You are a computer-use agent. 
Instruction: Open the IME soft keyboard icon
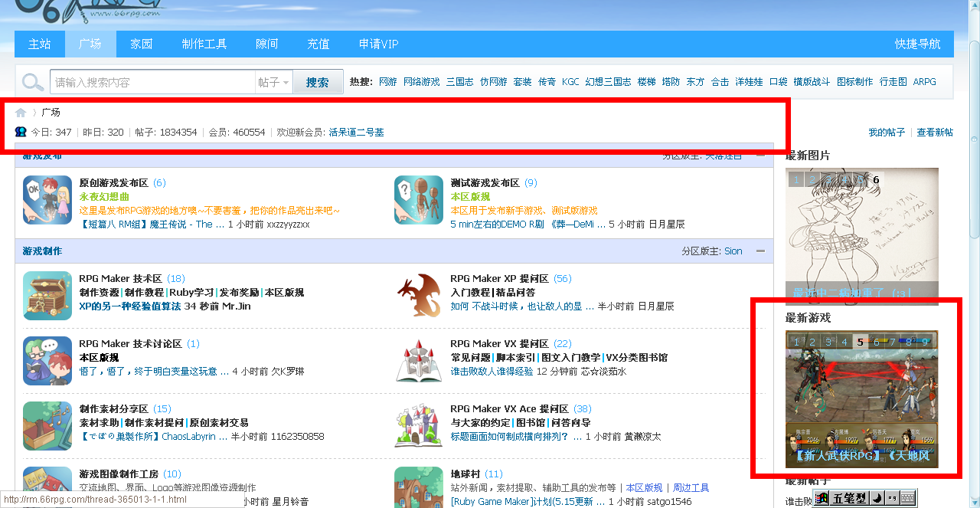[x=908, y=499]
